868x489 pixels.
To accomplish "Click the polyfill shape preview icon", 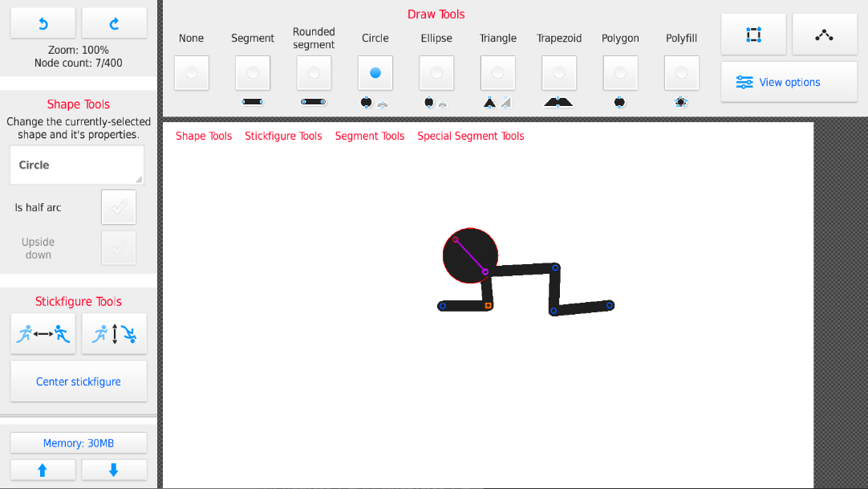I will click(x=681, y=102).
